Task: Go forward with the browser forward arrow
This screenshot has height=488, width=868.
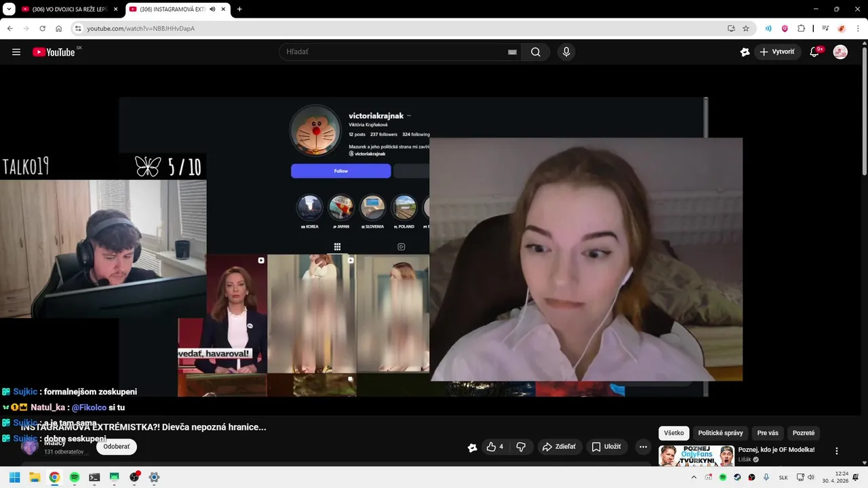Action: (26, 28)
